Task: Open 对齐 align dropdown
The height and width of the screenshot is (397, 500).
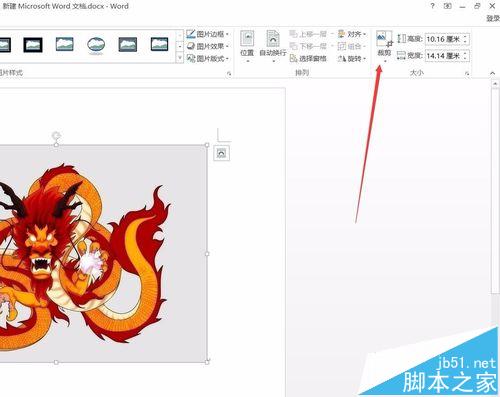Action: (x=352, y=34)
